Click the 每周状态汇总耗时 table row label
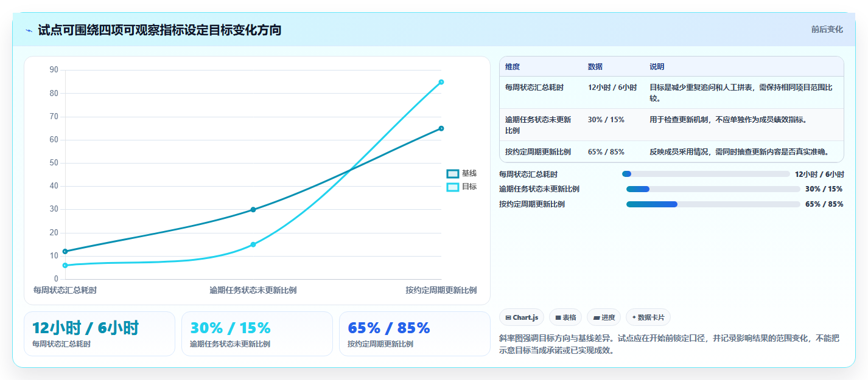Viewport: 868px width, 380px height. [x=534, y=88]
